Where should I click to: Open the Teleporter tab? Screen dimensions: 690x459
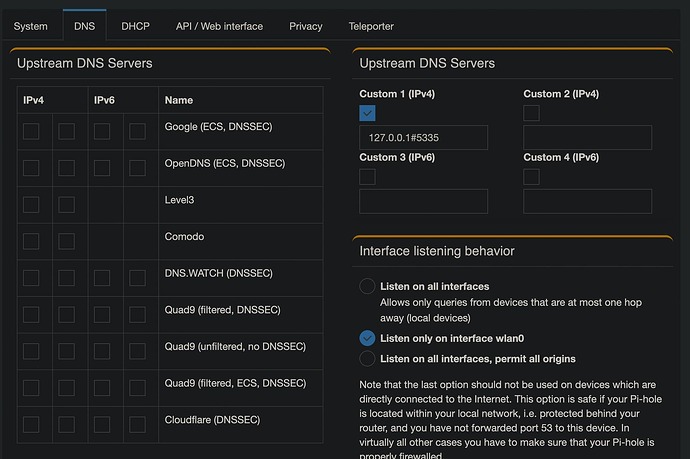point(371,26)
